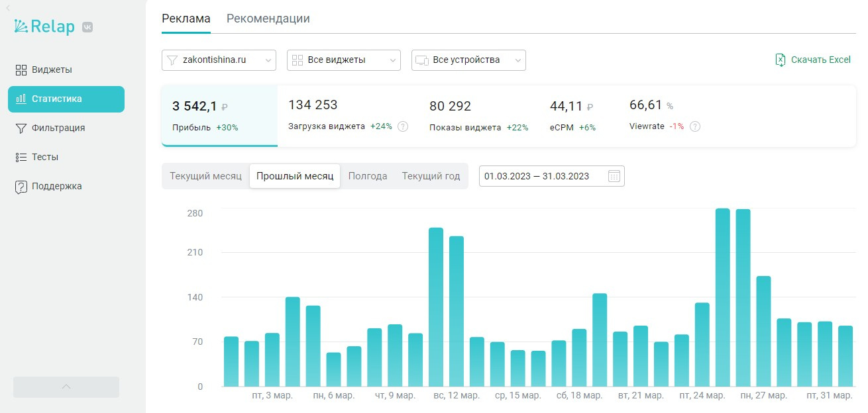Open the Все устройства dropdown
Viewport: 868px width, 413px height.
coord(468,60)
